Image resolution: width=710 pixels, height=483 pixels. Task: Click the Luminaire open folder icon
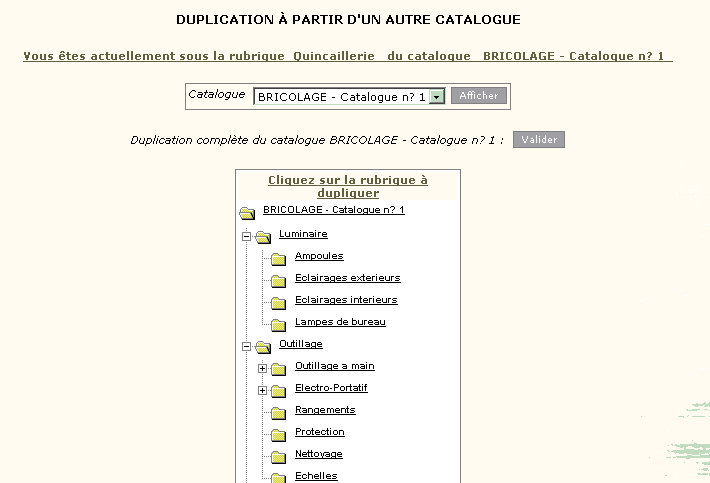tap(263, 237)
